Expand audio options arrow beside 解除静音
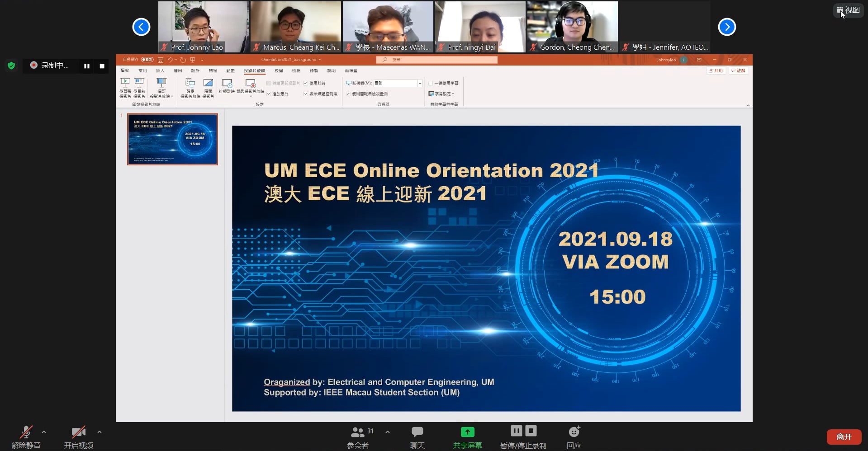 coord(44,432)
